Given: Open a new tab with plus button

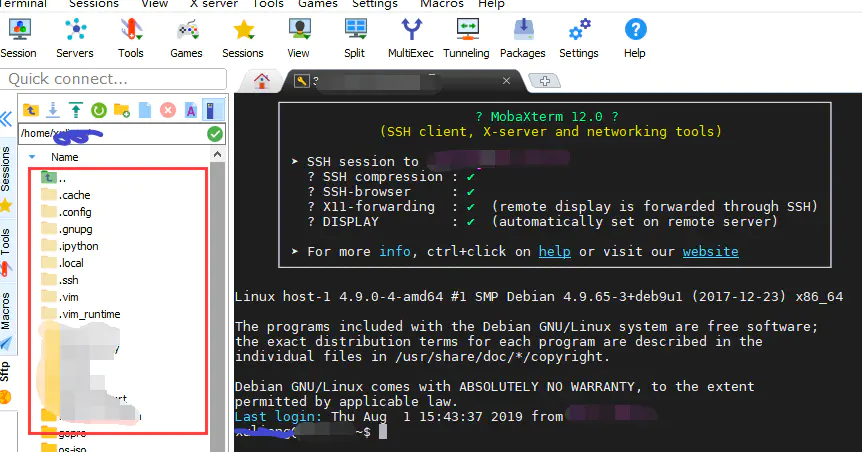Looking at the screenshot, I should 544,81.
